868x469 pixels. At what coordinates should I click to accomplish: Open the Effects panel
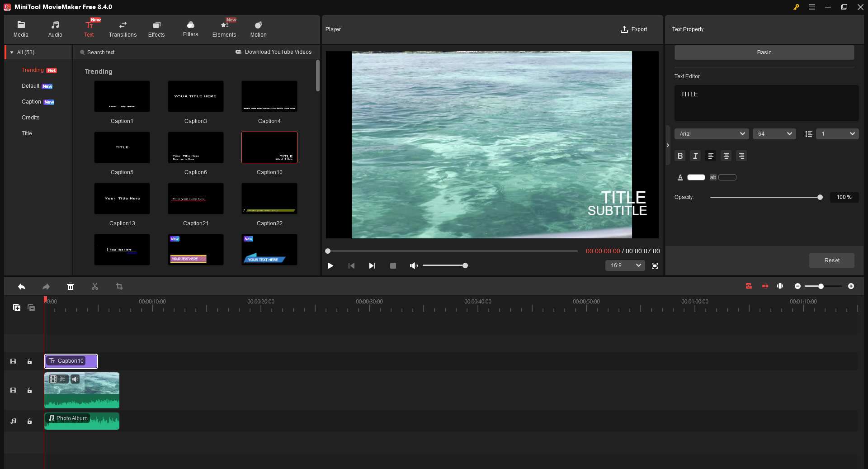pos(156,28)
